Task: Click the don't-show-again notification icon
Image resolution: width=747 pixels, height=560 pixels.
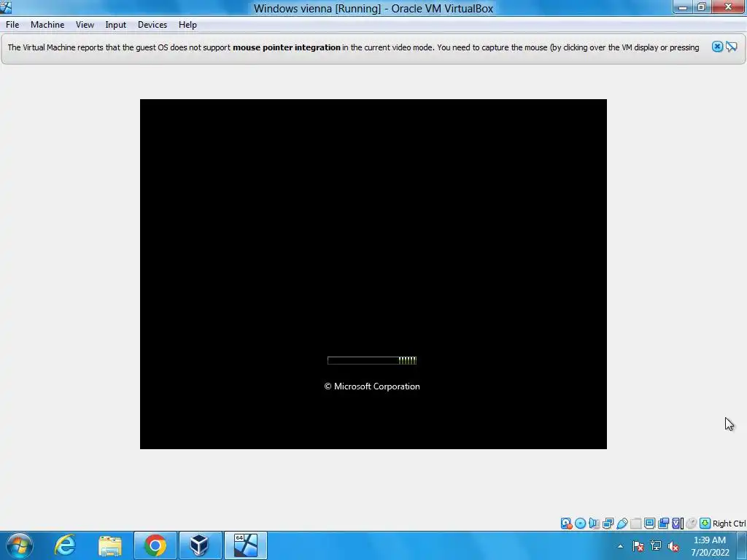Action: click(731, 47)
